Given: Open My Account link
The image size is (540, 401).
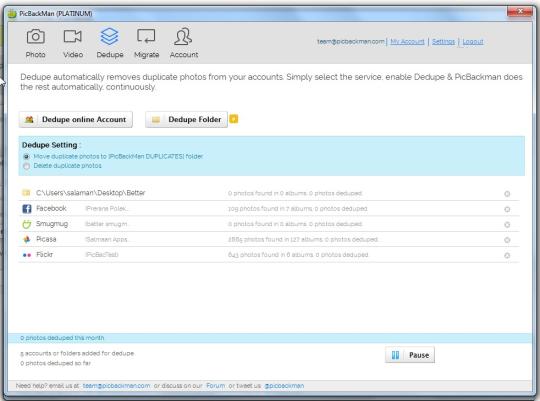Looking at the screenshot, I should tap(407, 42).
